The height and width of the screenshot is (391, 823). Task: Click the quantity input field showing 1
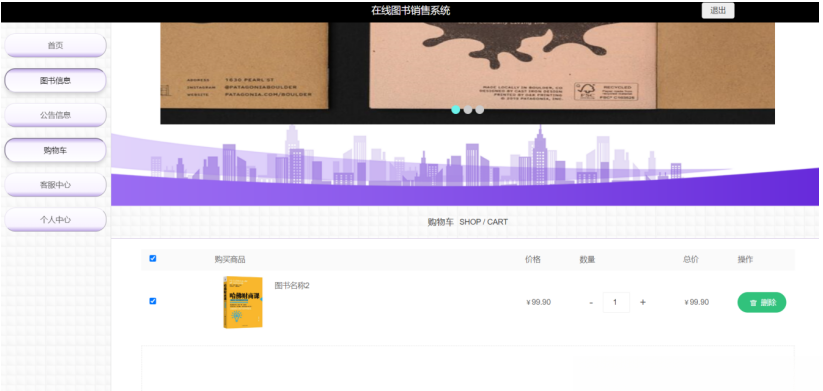coord(616,302)
